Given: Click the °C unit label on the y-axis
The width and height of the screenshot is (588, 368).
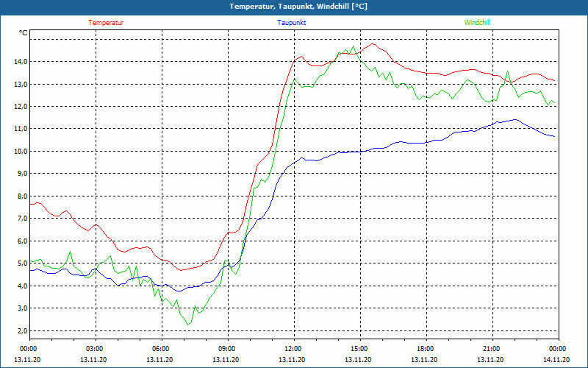Looking at the screenshot, I should [x=24, y=33].
